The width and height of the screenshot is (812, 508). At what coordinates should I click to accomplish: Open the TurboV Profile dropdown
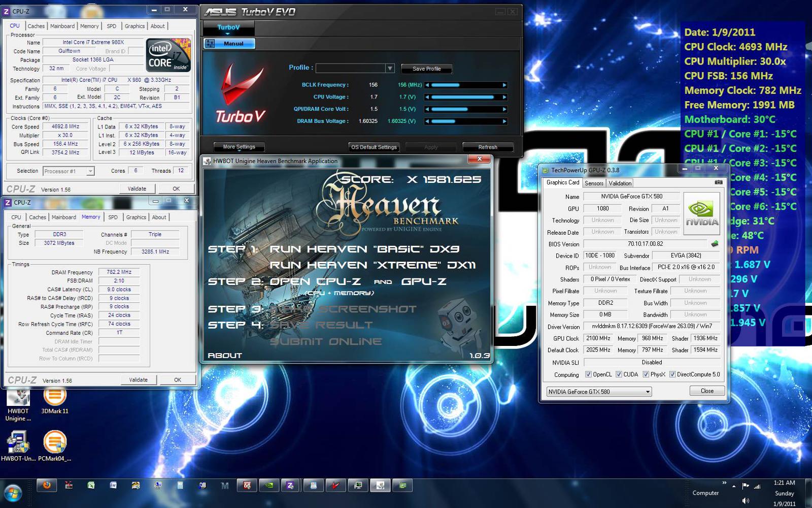point(390,68)
